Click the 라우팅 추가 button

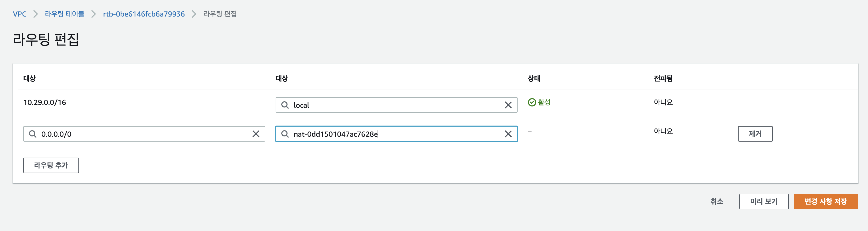point(51,165)
